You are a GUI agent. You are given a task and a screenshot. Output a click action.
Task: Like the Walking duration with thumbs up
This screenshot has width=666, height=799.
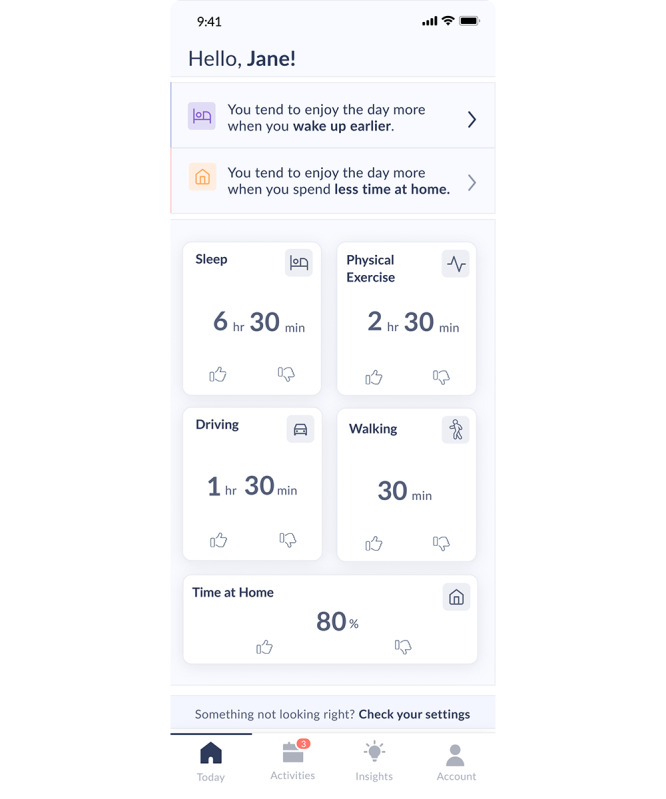374,543
